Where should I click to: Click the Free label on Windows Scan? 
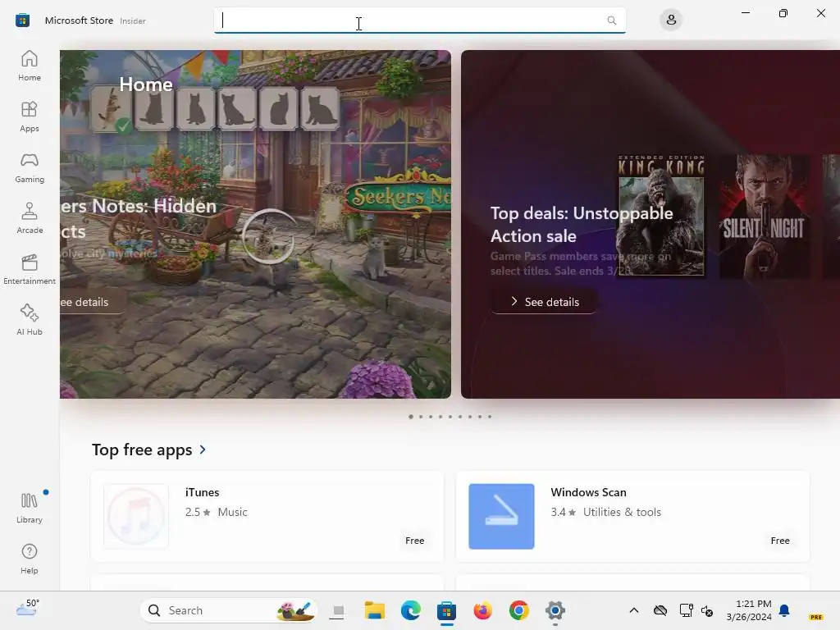(x=780, y=541)
